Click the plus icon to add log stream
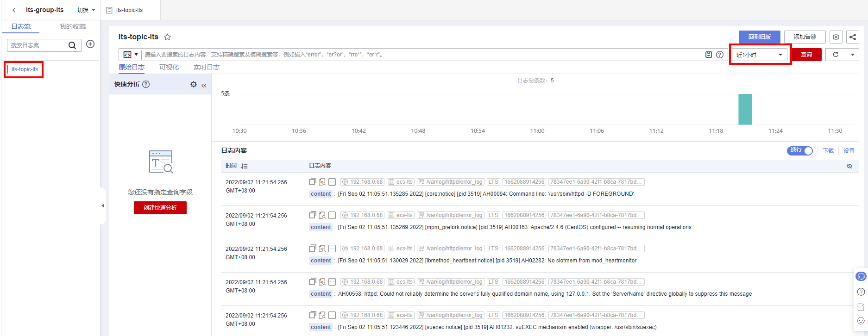 point(90,44)
